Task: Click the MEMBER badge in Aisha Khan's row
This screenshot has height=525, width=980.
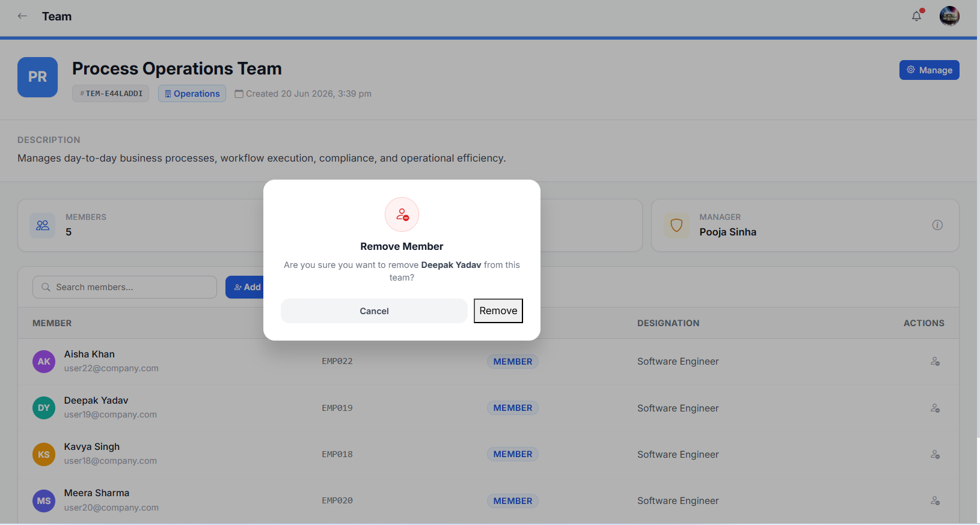Action: [x=513, y=362]
